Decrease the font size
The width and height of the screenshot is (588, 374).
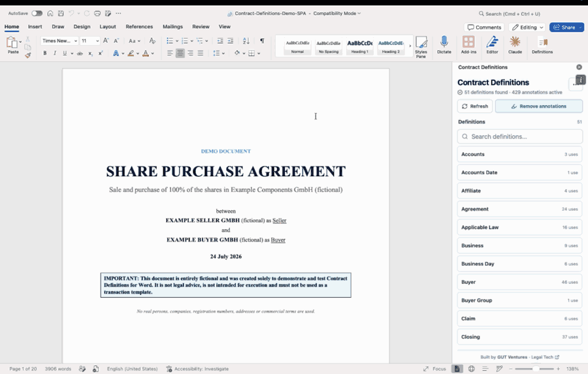116,40
